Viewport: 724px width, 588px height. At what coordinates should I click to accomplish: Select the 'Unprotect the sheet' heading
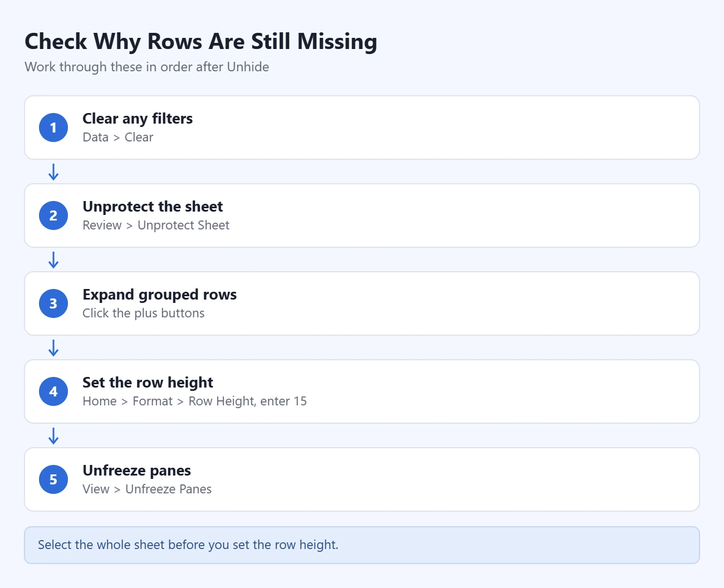coord(153,207)
